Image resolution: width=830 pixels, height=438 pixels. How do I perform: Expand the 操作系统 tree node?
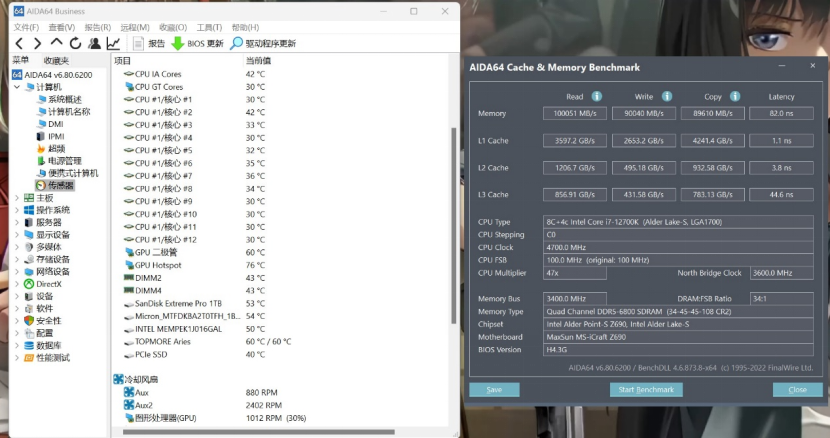pos(17,210)
